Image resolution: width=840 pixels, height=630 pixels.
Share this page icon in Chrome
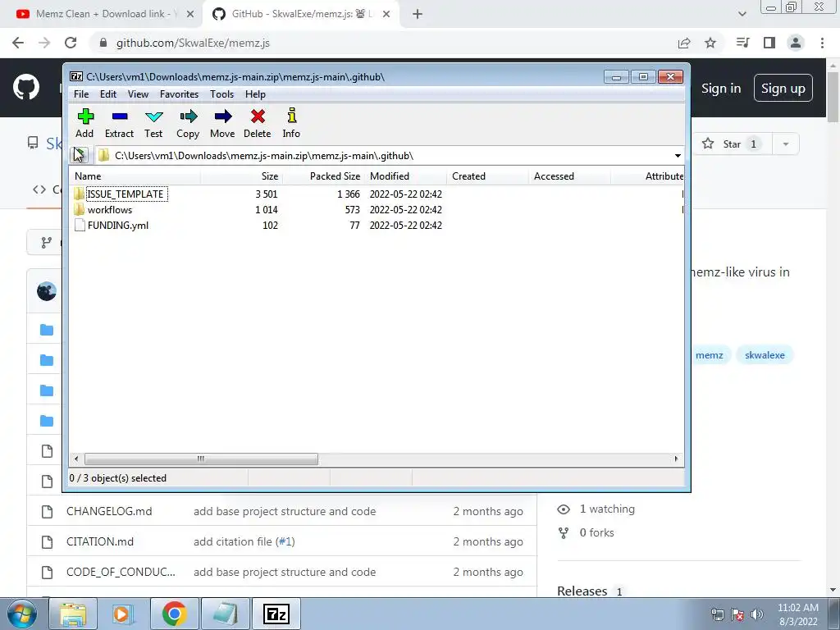684,43
